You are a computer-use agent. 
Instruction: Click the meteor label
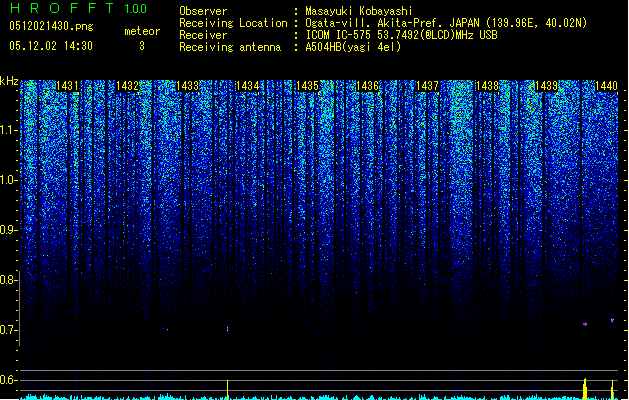click(x=142, y=31)
